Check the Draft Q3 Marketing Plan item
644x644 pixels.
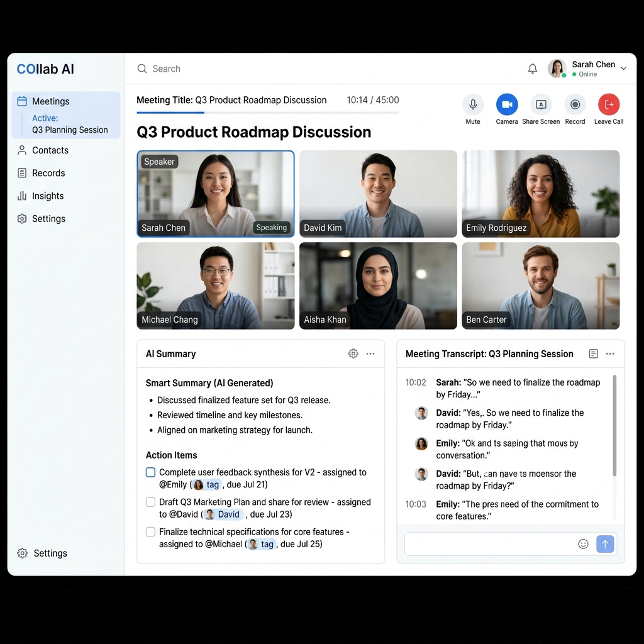tap(151, 502)
